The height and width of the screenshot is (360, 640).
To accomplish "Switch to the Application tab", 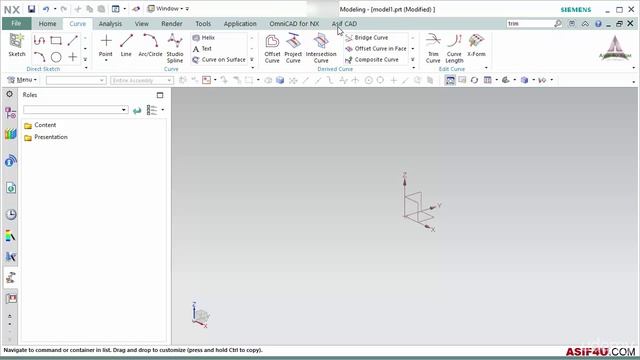I will 240,24.
